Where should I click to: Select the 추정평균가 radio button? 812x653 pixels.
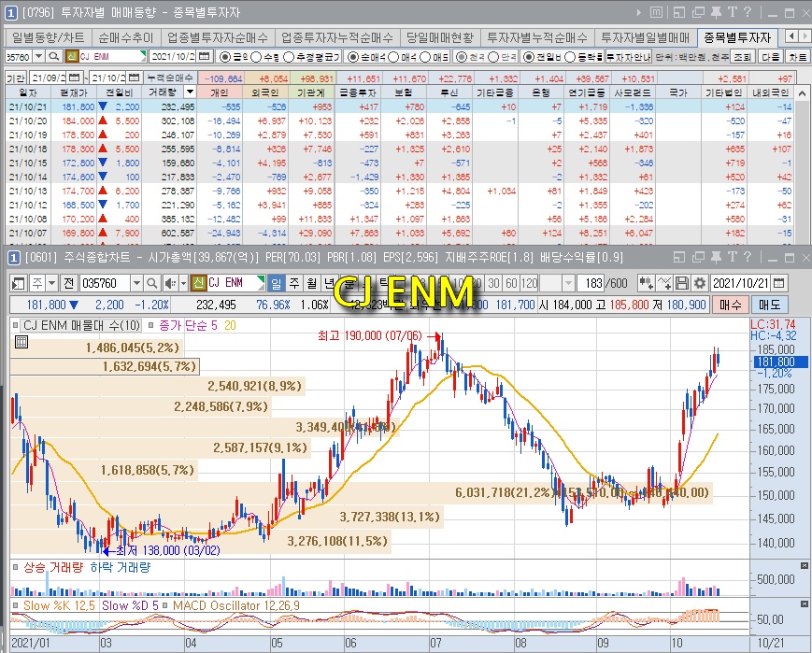pyautogui.click(x=289, y=56)
